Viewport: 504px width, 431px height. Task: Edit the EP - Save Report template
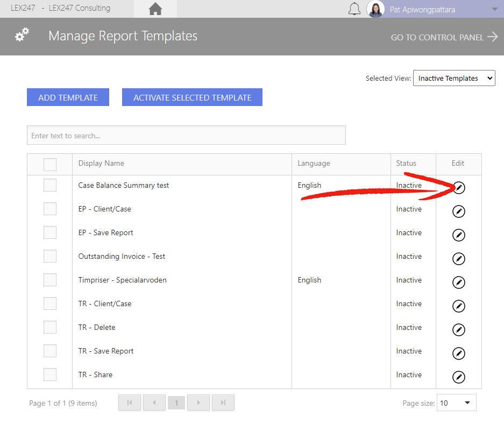click(x=459, y=235)
